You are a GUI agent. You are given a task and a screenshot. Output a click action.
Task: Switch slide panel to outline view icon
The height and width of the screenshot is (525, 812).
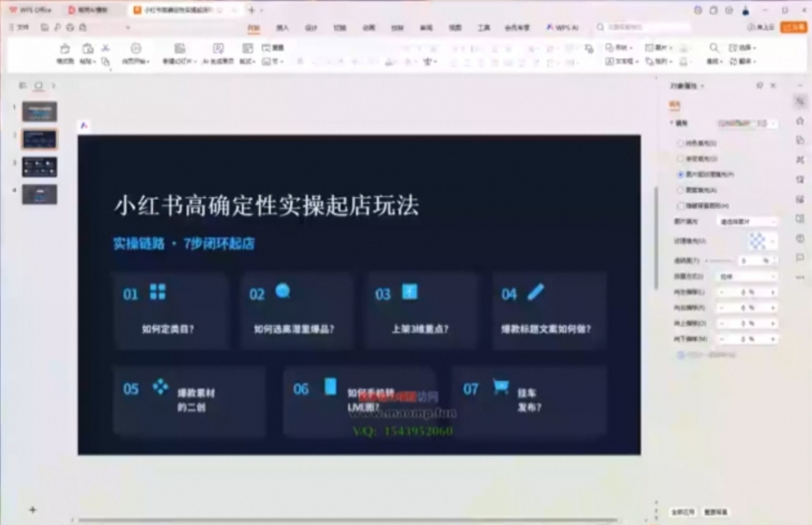pyautogui.click(x=23, y=85)
